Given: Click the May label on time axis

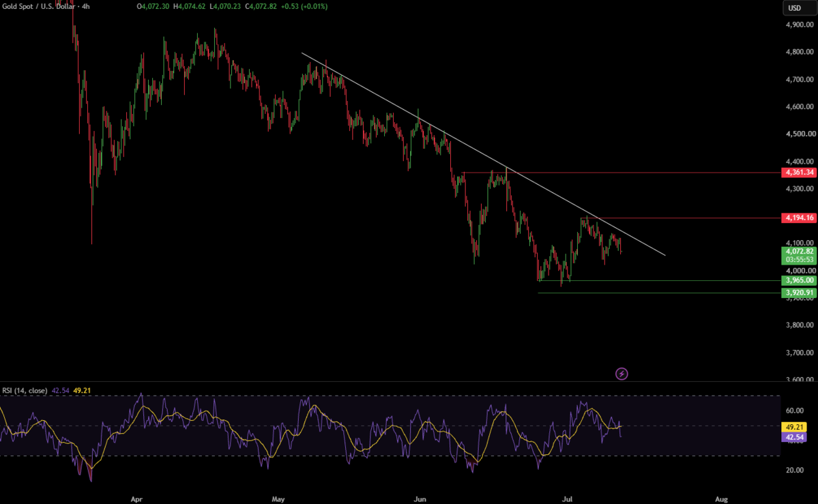Looking at the screenshot, I should 278,499.
